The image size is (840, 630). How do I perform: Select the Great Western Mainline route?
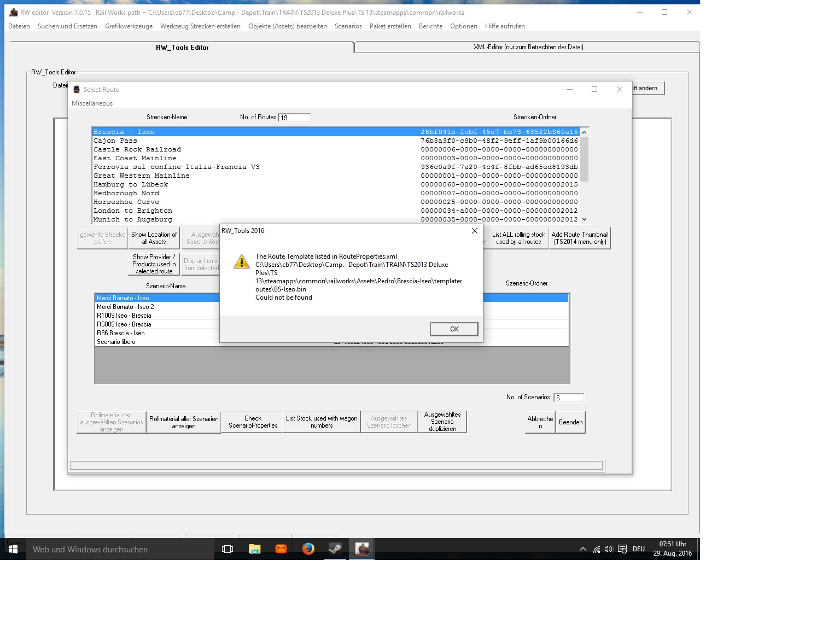pos(335,176)
